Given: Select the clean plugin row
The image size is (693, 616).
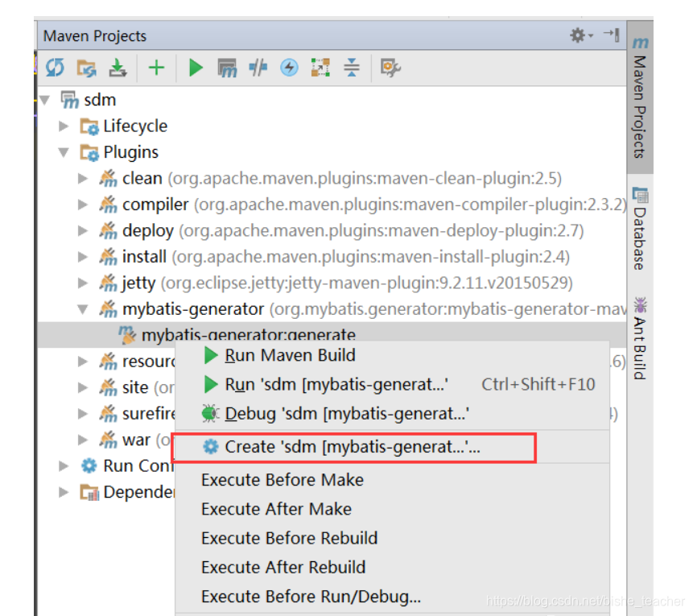Looking at the screenshot, I should coord(332,178).
